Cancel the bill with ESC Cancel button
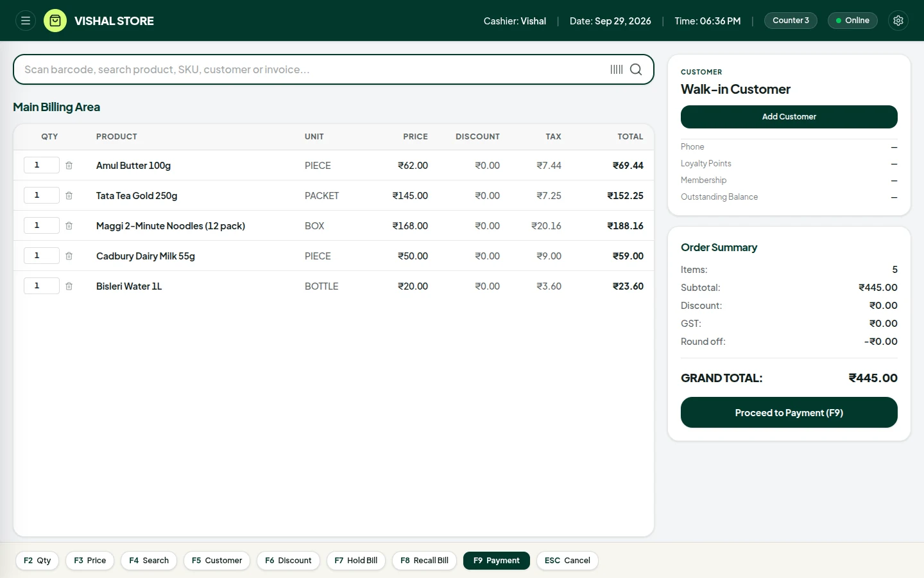This screenshot has width=924, height=578. click(567, 561)
